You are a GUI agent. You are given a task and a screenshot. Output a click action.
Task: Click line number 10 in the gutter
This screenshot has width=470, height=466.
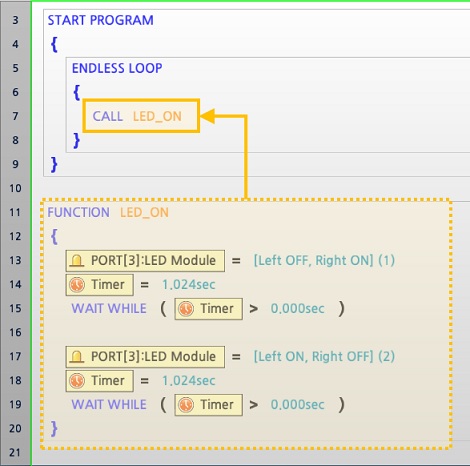[x=15, y=188]
